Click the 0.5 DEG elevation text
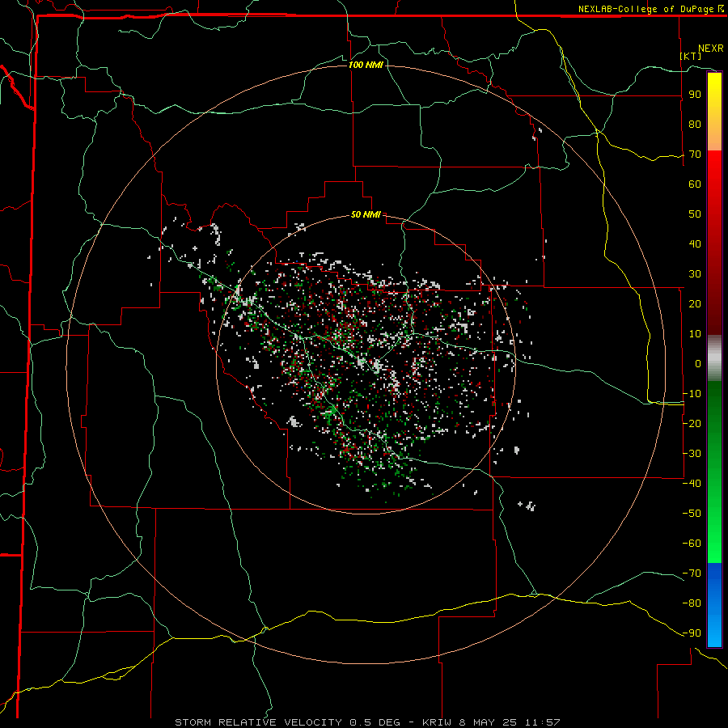728x728 pixels. (x=375, y=722)
